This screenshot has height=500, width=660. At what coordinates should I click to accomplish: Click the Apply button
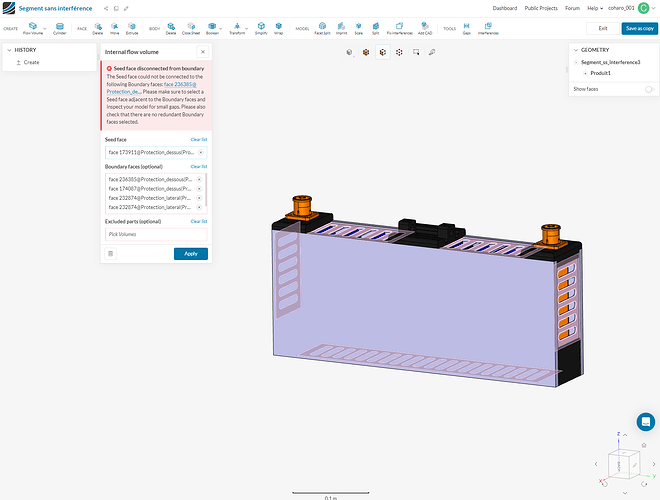coord(190,254)
